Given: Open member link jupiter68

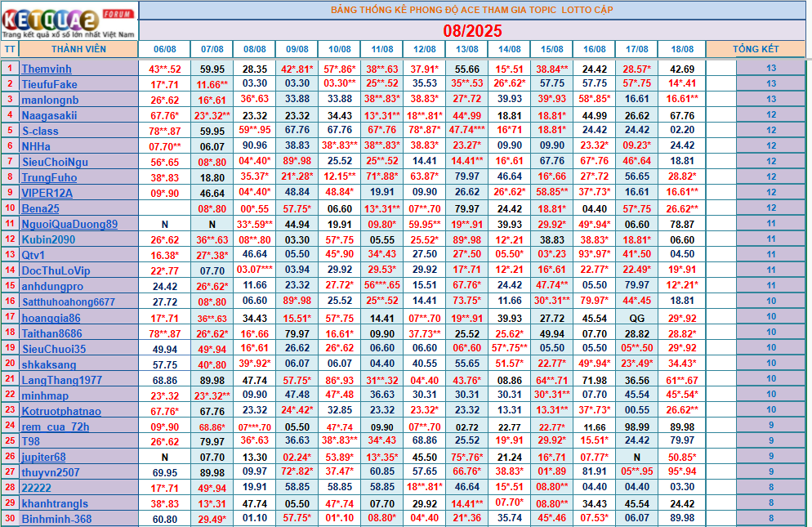Looking at the screenshot, I should 43,457.
